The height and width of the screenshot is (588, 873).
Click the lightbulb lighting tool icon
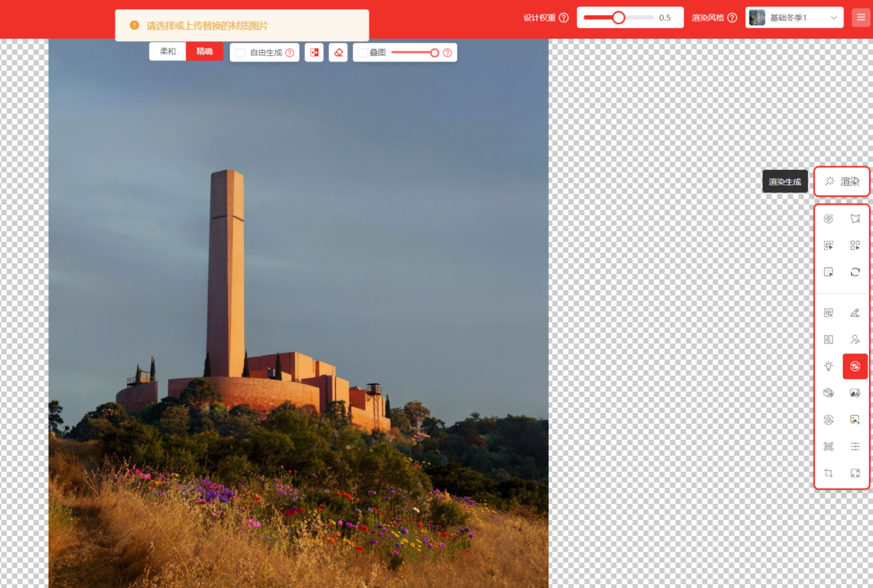click(x=828, y=366)
